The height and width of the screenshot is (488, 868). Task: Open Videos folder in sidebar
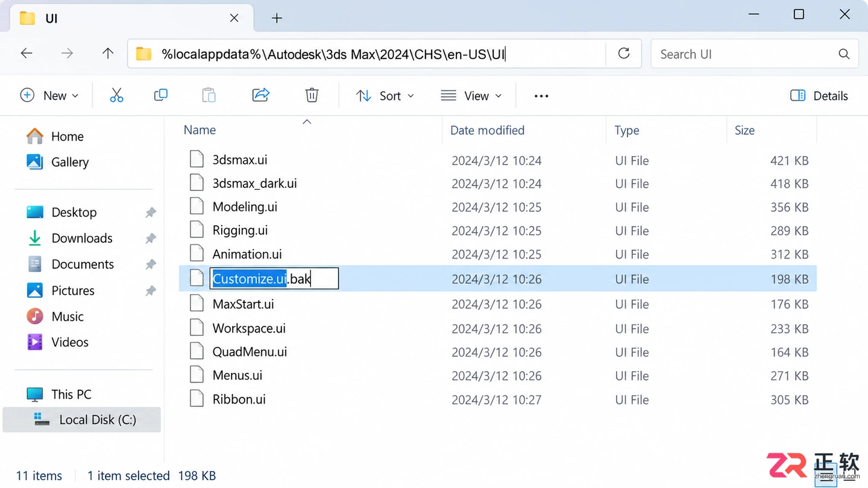(58, 342)
